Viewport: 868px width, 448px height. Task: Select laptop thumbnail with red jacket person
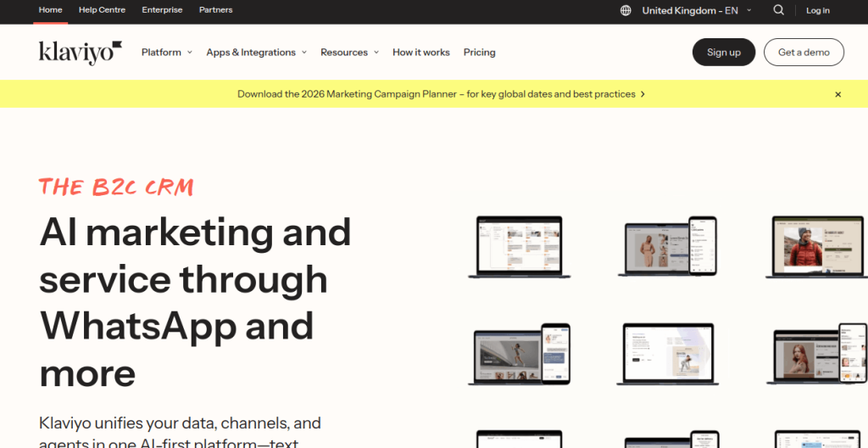click(x=816, y=247)
